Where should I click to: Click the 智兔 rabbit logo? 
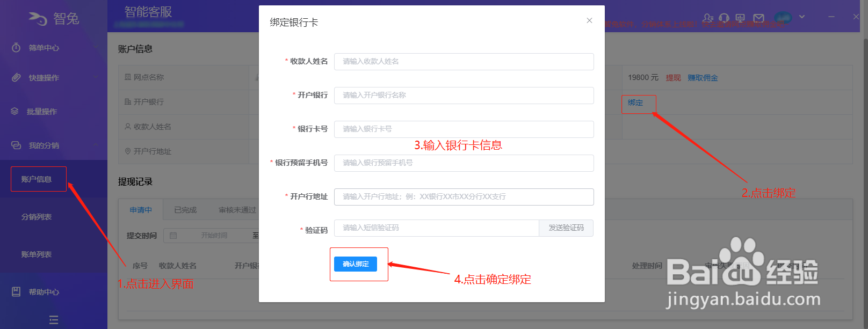[x=38, y=18]
